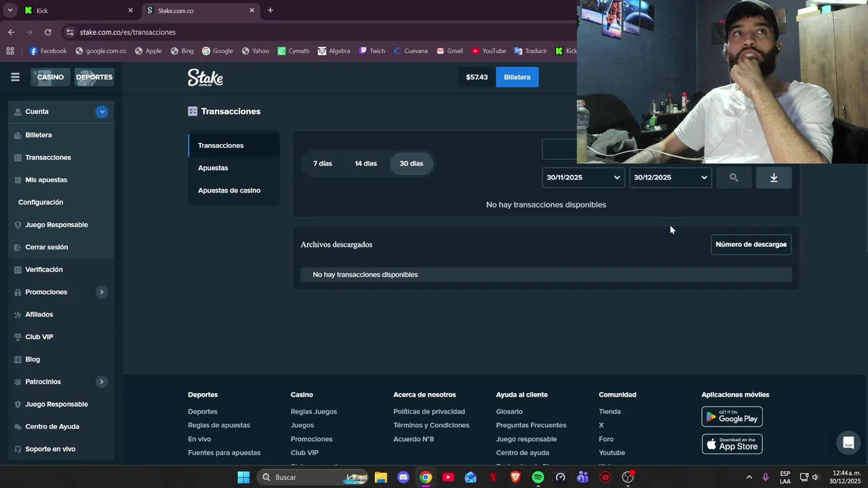The height and width of the screenshot is (488, 868).
Task: Open the YouTube bookmark in bookmarks bar
Action: [x=489, y=51]
